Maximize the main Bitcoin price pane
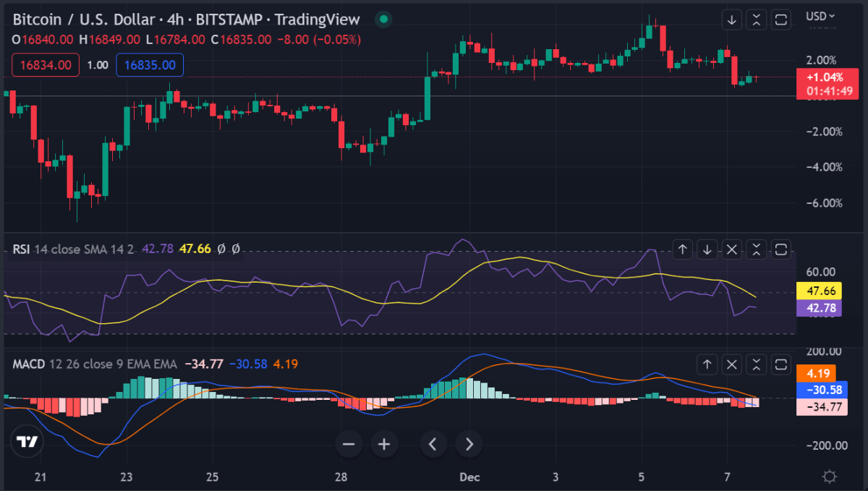 [x=781, y=20]
